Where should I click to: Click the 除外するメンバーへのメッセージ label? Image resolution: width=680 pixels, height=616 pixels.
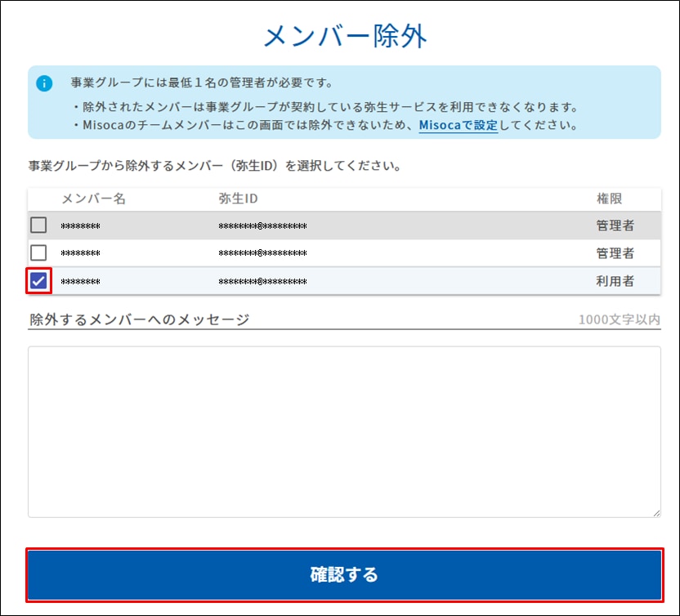[139, 319]
